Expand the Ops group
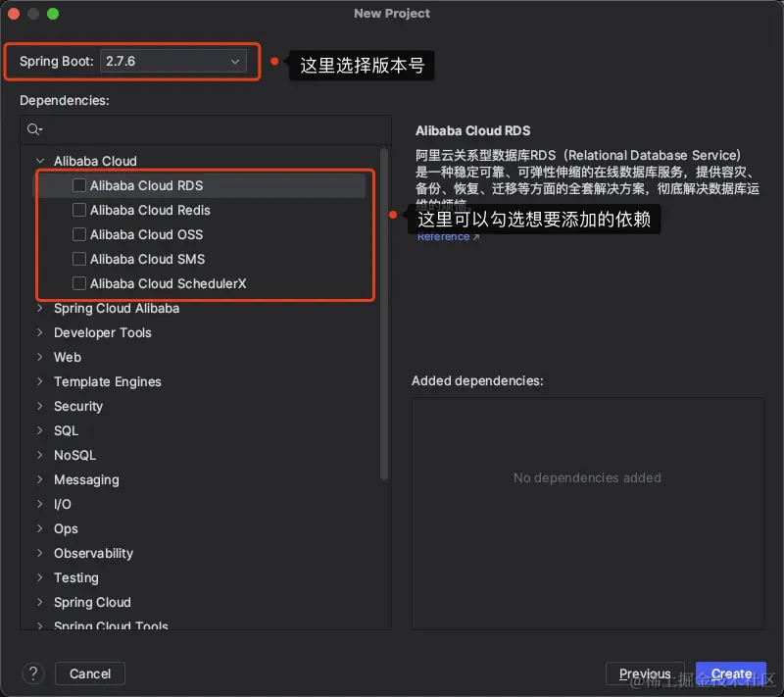Image resolution: width=784 pixels, height=697 pixels. click(x=40, y=528)
